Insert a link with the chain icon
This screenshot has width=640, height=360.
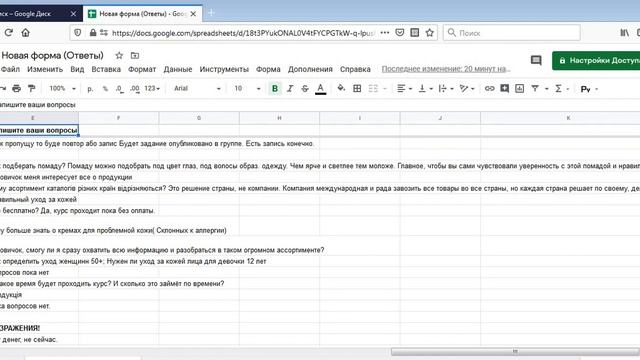pos(489,89)
